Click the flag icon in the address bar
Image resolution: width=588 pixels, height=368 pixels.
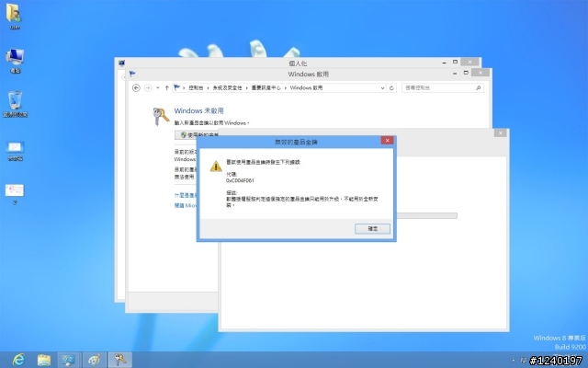176,87
